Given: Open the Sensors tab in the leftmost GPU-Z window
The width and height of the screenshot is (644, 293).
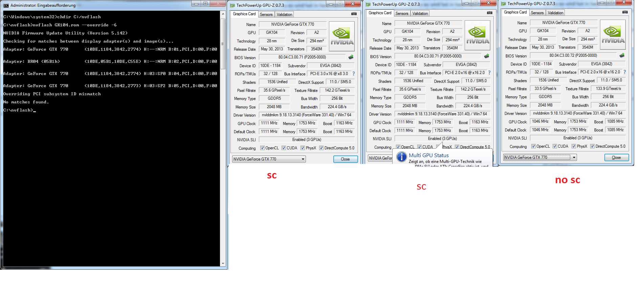Looking at the screenshot, I should (266, 15).
